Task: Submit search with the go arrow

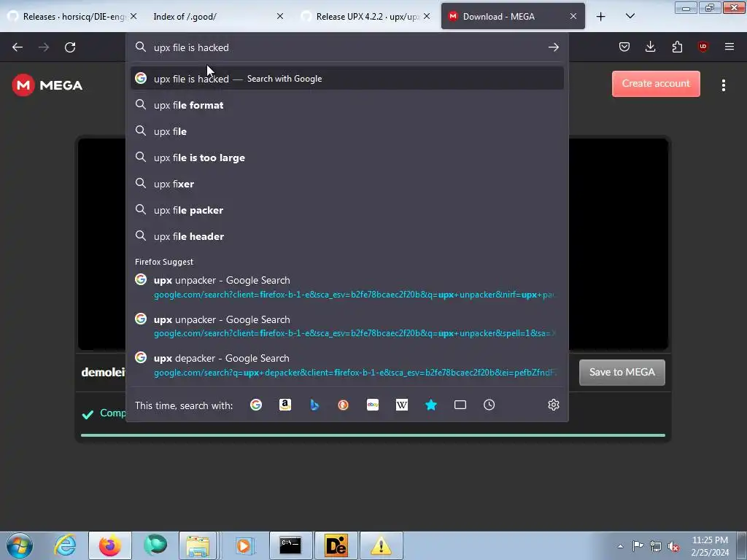Action: point(553,47)
